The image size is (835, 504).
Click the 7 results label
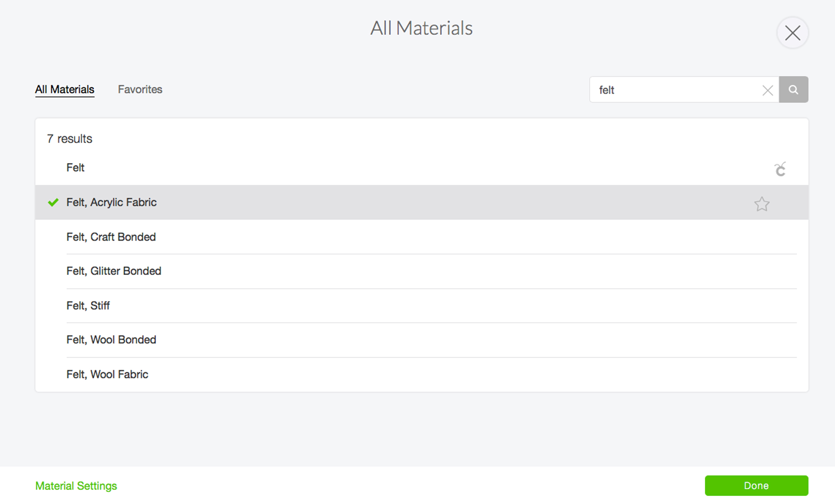(69, 139)
